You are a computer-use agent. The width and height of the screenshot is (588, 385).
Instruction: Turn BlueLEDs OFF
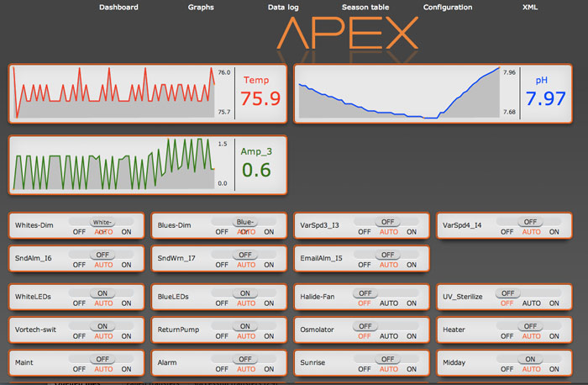tap(222, 303)
